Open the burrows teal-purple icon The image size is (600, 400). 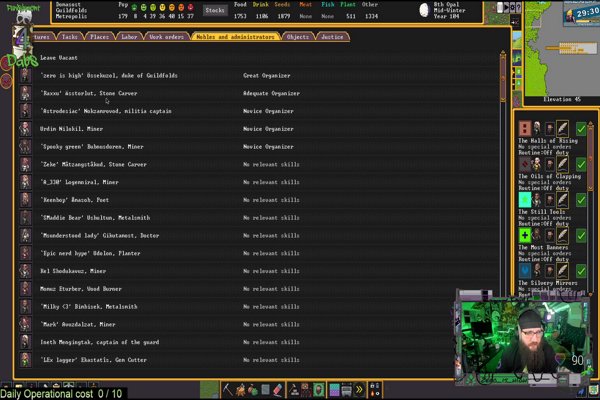(x=334, y=390)
